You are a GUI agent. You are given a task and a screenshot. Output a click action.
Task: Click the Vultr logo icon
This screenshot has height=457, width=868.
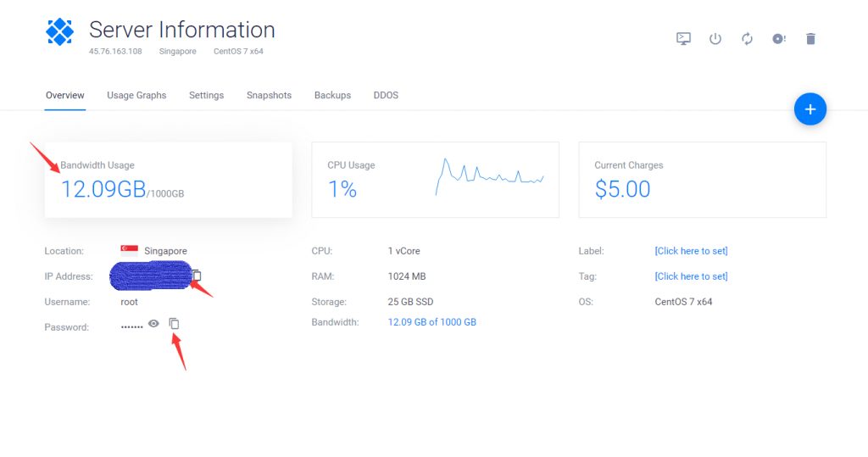tap(60, 32)
